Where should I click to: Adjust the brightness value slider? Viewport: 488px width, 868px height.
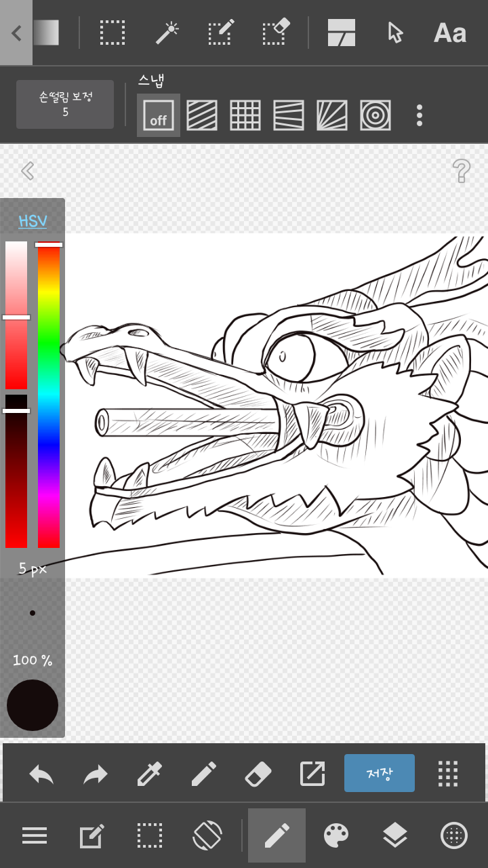point(16,471)
